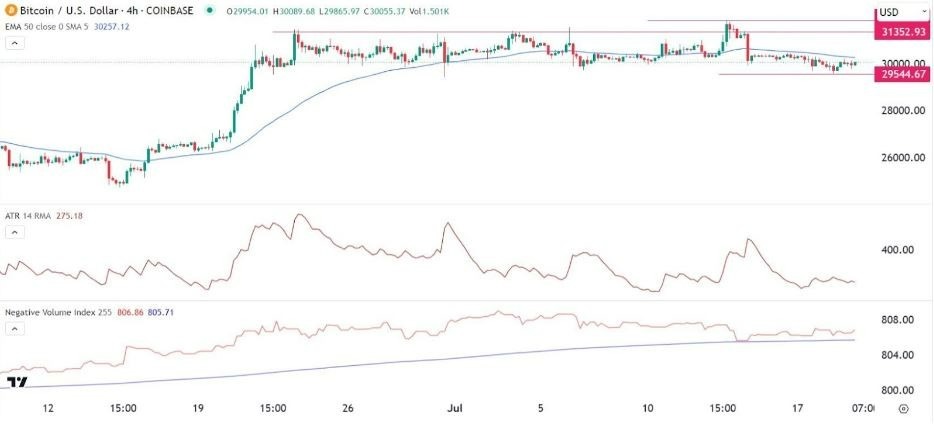Screen dimensions: 934x427
Task: Collapse the main chart indicator legend
Action: [15, 43]
